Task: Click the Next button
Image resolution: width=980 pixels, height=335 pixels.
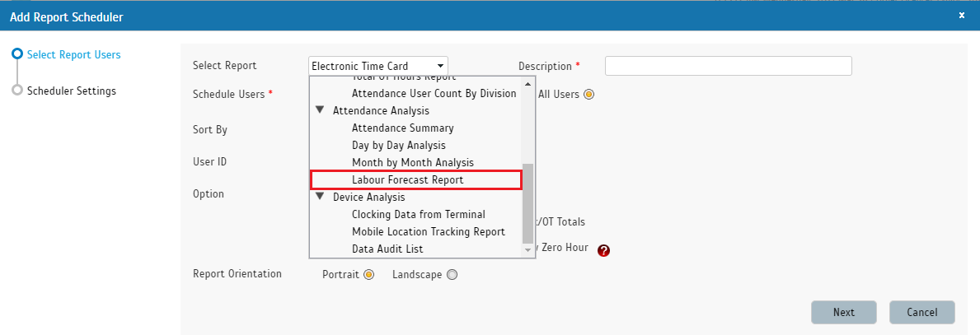Action: (843, 312)
